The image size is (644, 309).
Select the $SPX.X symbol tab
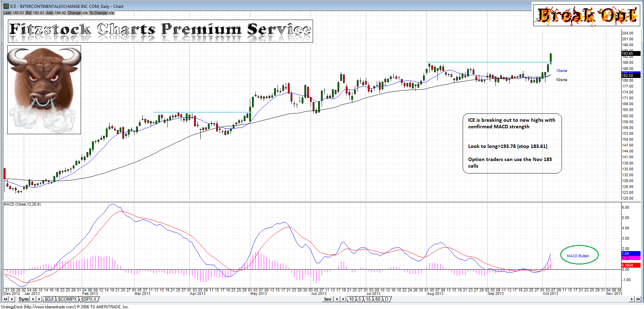89,299
